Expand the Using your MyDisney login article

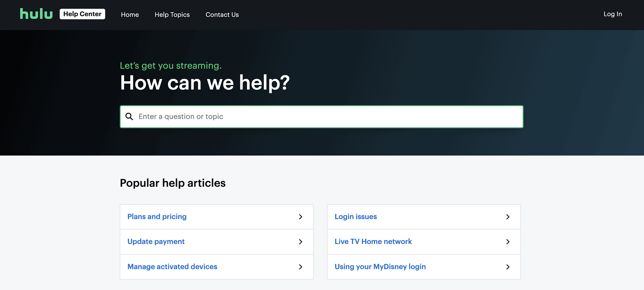tap(380, 267)
